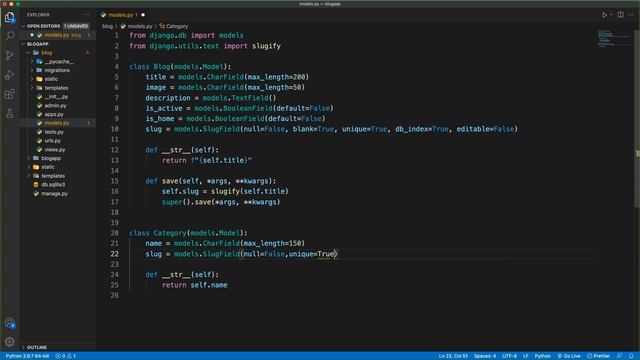Click the Run Python File play button
This screenshot has width=640, height=360.
604,15
